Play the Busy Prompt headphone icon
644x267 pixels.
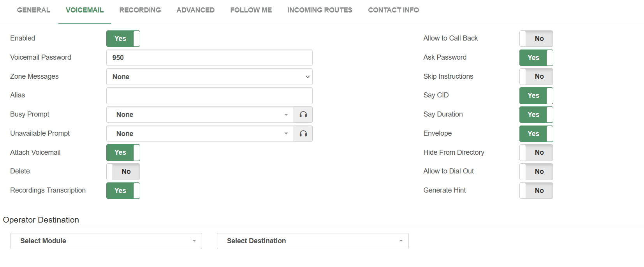[303, 115]
